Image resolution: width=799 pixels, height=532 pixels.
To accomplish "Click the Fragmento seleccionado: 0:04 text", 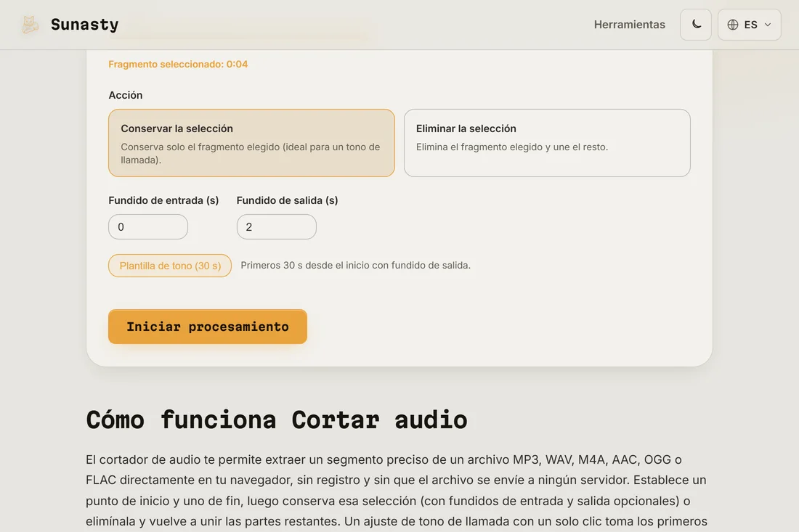I will click(x=178, y=64).
